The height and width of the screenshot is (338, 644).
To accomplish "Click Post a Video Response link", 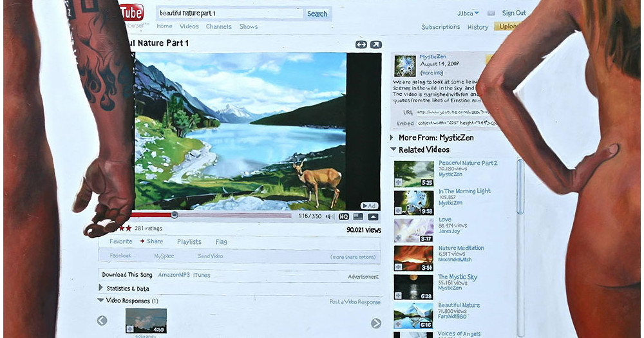I will click(x=355, y=302).
